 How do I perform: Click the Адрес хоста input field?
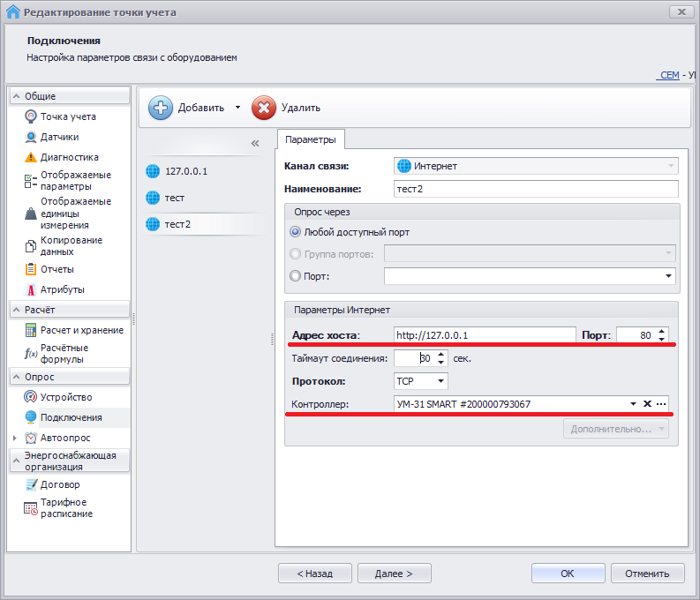coord(484,335)
